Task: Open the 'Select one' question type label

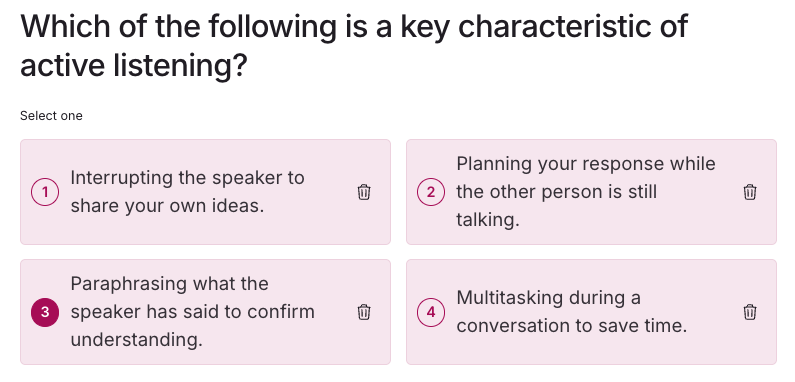Action: click(51, 116)
